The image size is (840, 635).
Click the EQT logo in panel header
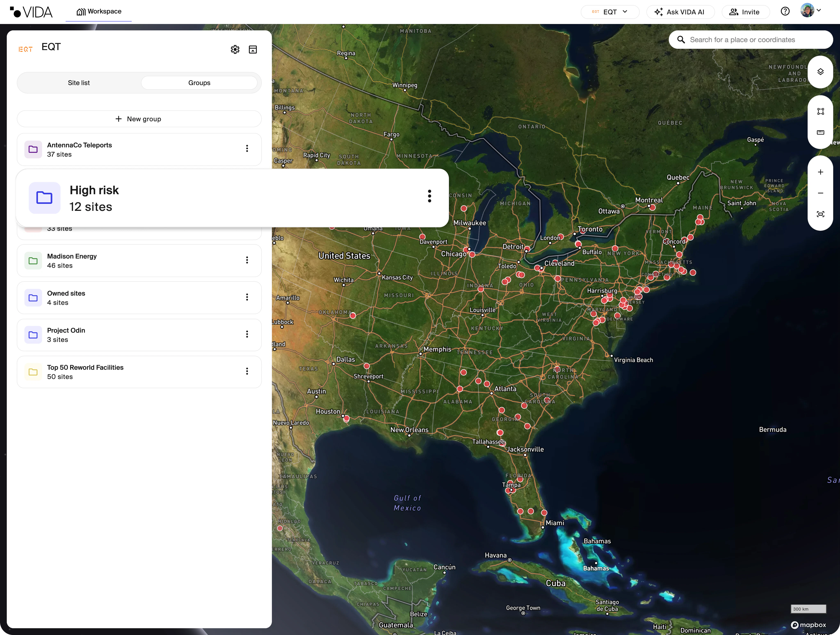pos(25,49)
